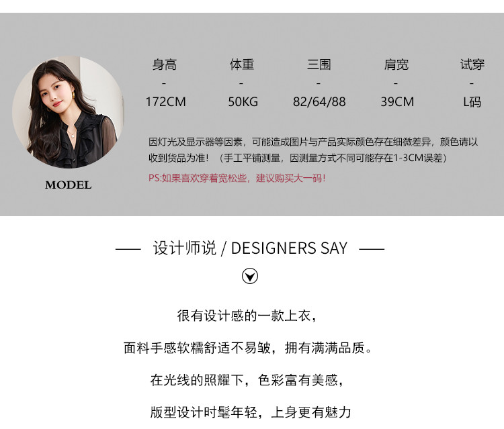This screenshot has height=429, width=504.
Task: Select the 体重 column header
Action: [x=242, y=64]
